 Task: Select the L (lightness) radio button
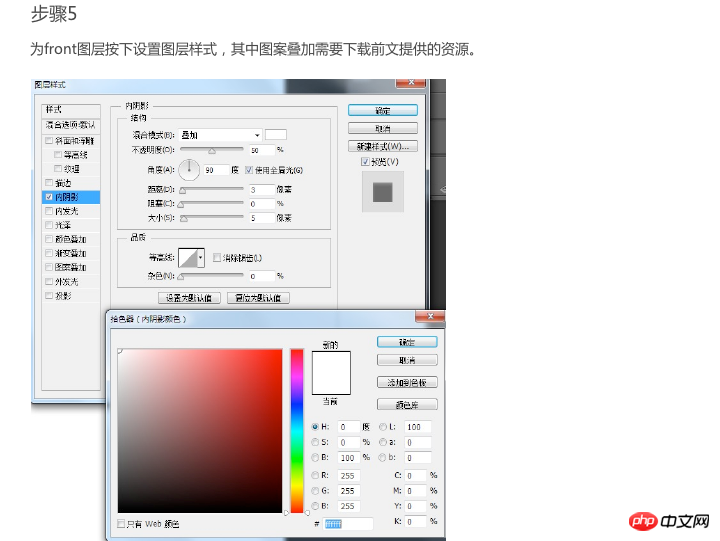(382, 427)
